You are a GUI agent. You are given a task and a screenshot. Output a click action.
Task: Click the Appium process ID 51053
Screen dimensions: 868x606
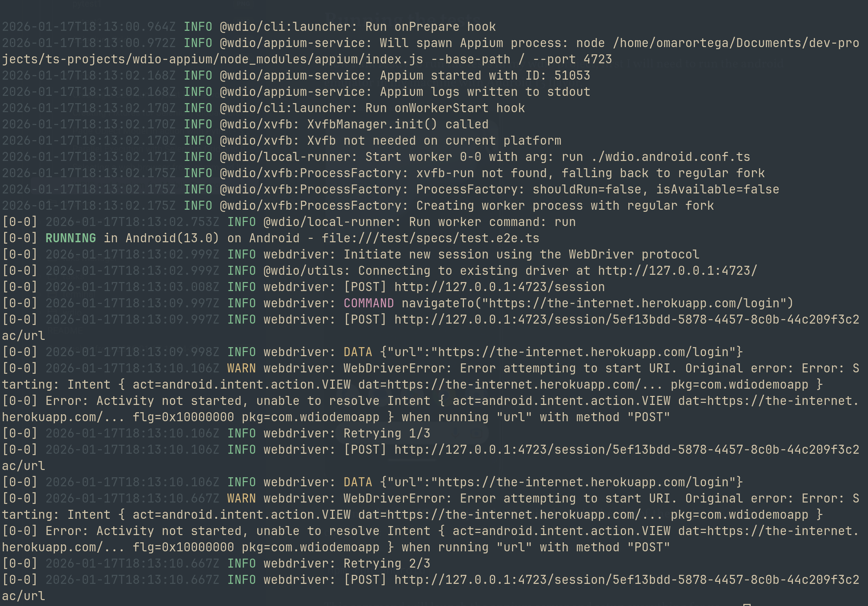tap(572, 75)
